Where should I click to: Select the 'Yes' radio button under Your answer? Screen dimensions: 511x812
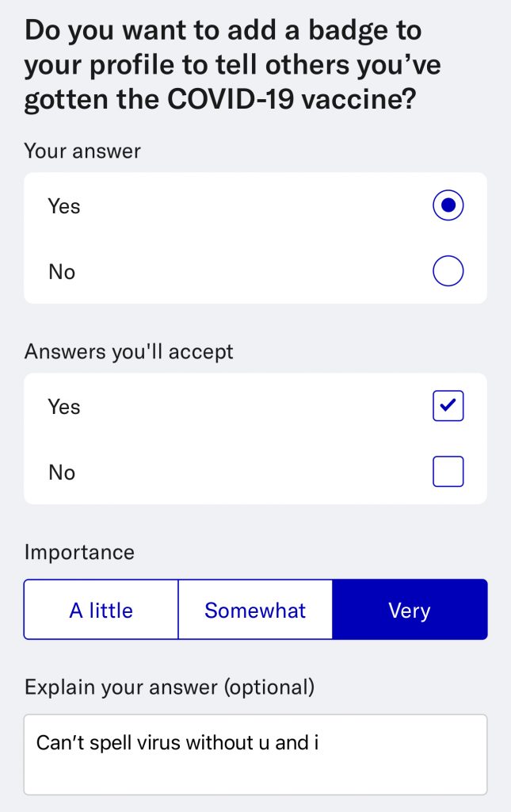(448, 206)
